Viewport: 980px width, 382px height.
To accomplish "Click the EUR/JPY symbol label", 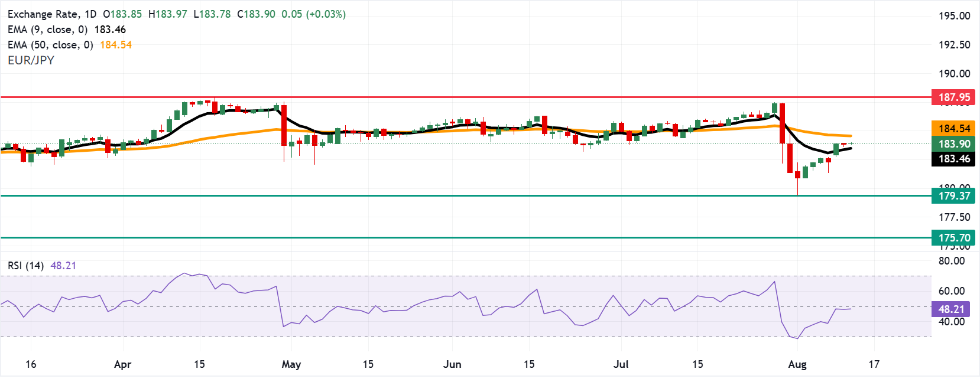I will 31,60.
